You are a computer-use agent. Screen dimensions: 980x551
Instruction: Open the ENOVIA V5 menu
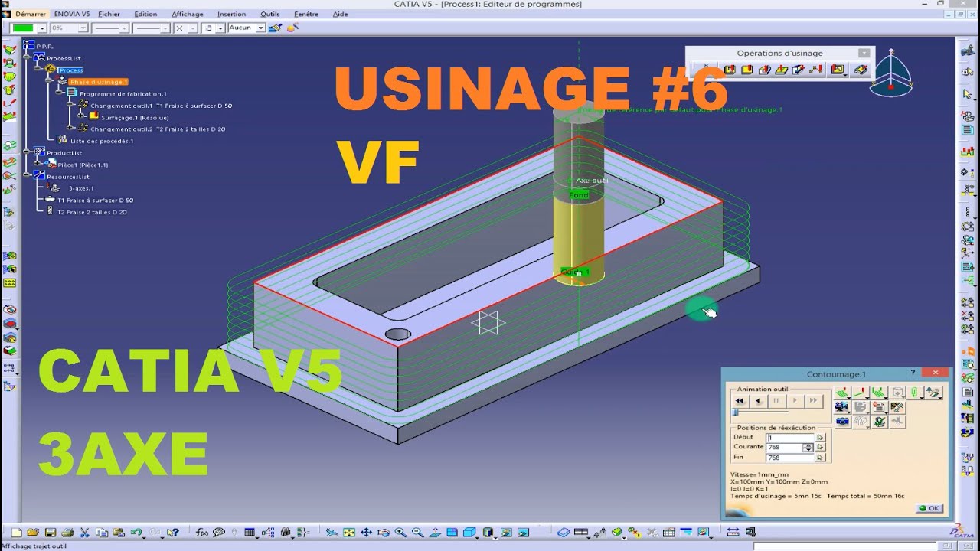72,14
